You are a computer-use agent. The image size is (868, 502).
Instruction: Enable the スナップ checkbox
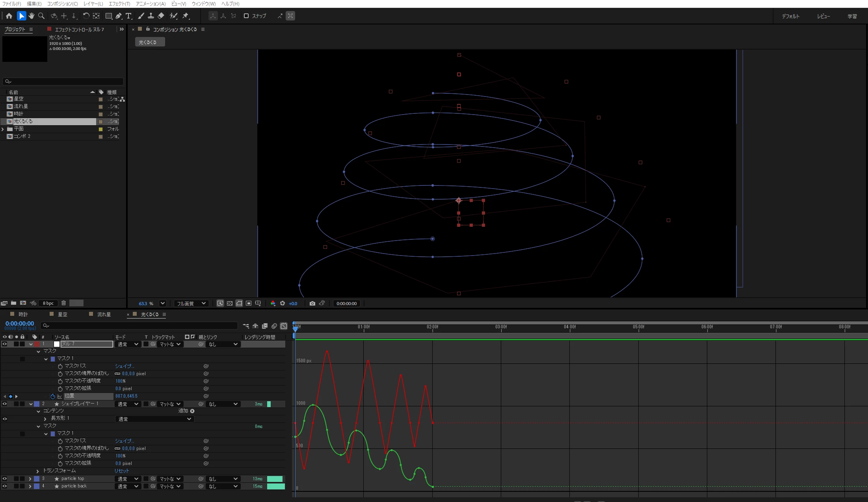click(246, 16)
